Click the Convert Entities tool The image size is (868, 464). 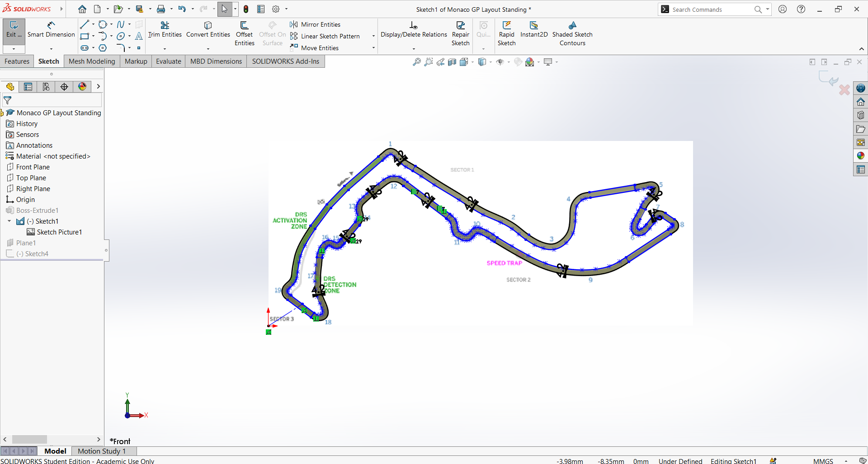(x=208, y=29)
